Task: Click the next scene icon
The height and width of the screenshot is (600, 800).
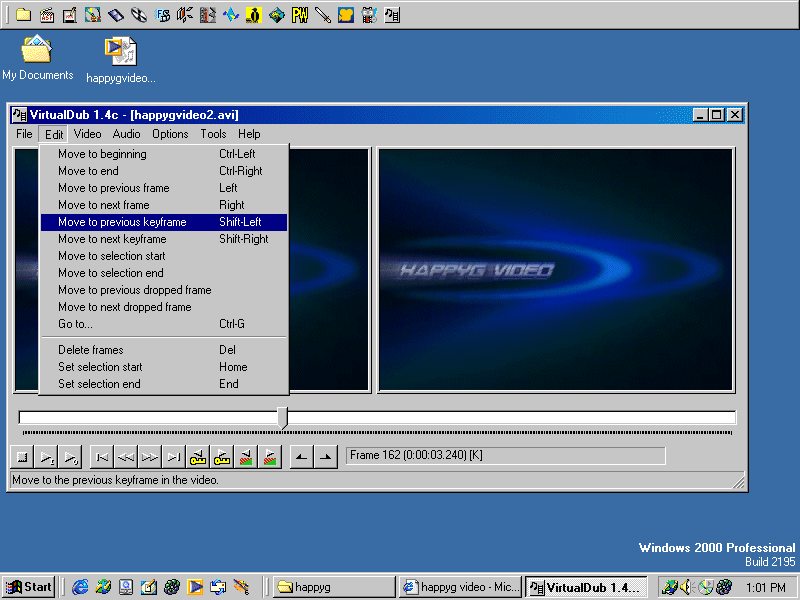Action: tap(270, 457)
